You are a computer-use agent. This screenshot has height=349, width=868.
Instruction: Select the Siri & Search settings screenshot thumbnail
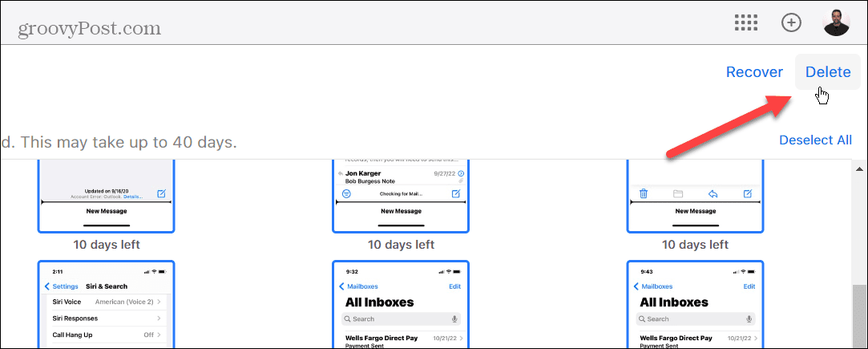point(105,305)
